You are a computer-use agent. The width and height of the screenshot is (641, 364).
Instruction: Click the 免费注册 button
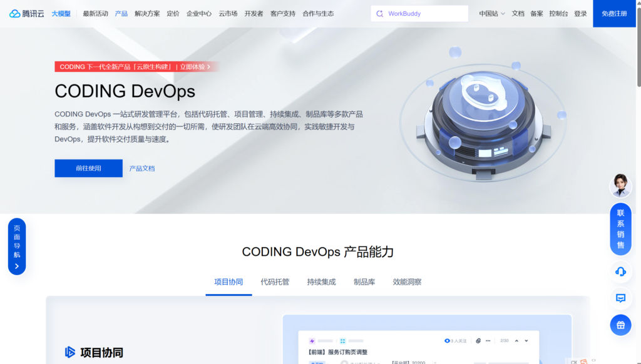coord(614,14)
